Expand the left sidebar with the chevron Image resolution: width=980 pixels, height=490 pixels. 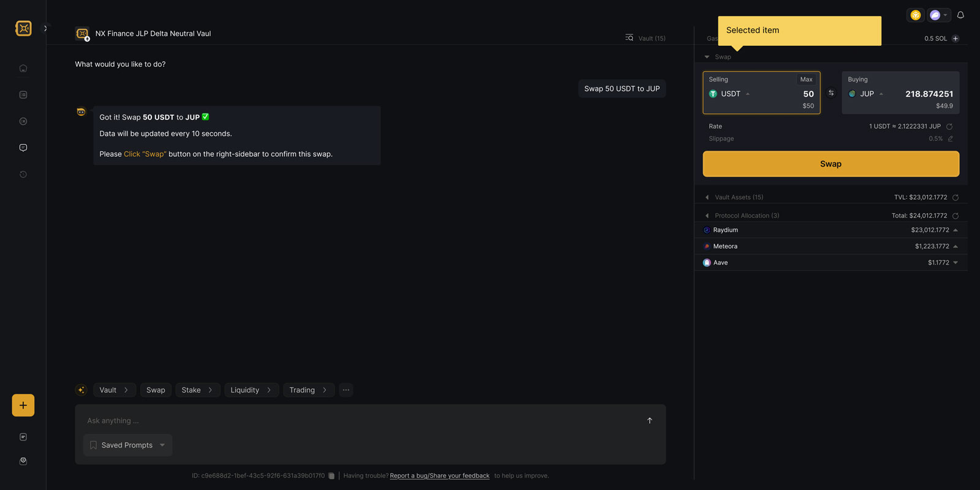(45, 28)
